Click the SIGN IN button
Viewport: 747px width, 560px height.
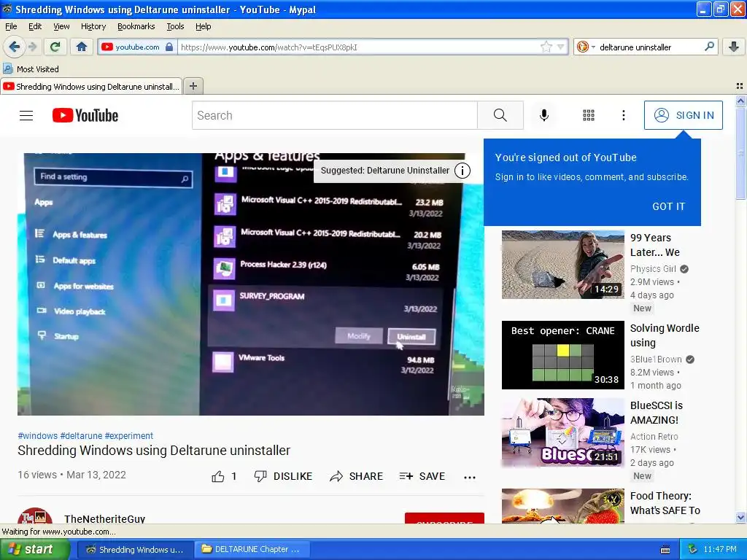(683, 115)
